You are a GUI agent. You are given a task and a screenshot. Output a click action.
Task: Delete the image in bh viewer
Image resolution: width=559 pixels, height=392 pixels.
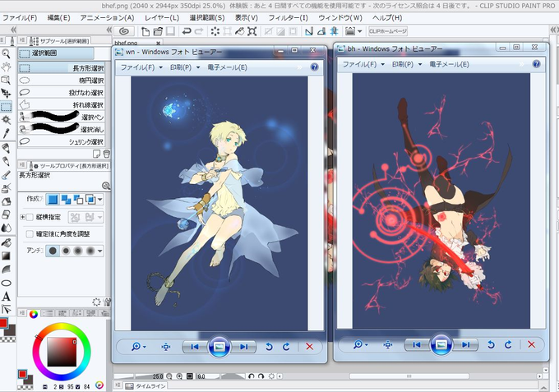[531, 344]
